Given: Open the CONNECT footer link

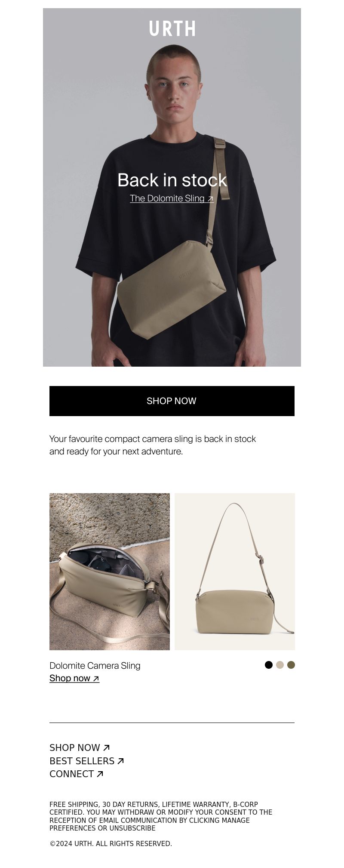Looking at the screenshot, I should tap(77, 774).
